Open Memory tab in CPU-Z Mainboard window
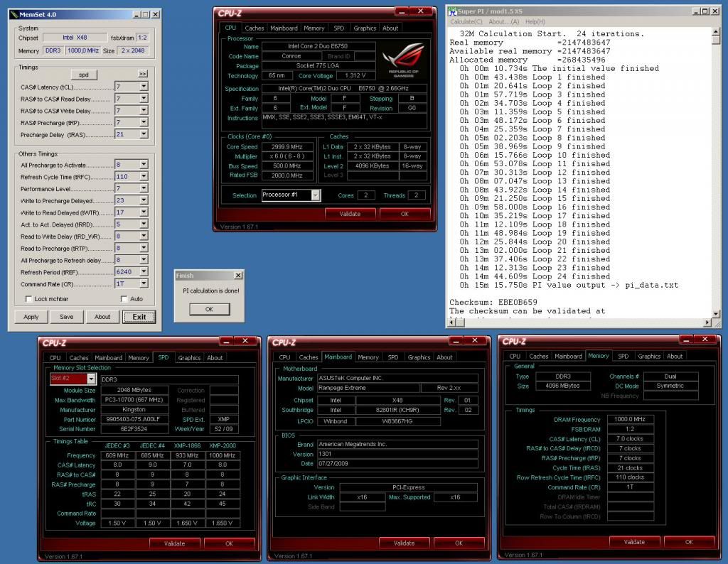 pyautogui.click(x=368, y=357)
